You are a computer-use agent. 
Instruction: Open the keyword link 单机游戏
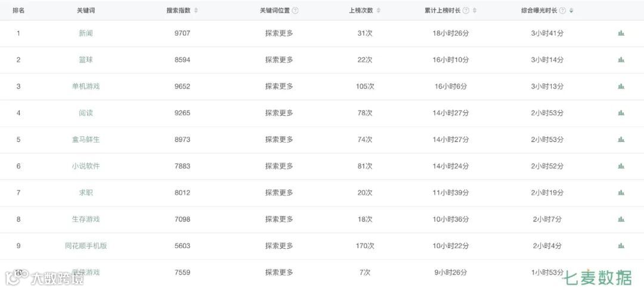click(86, 87)
